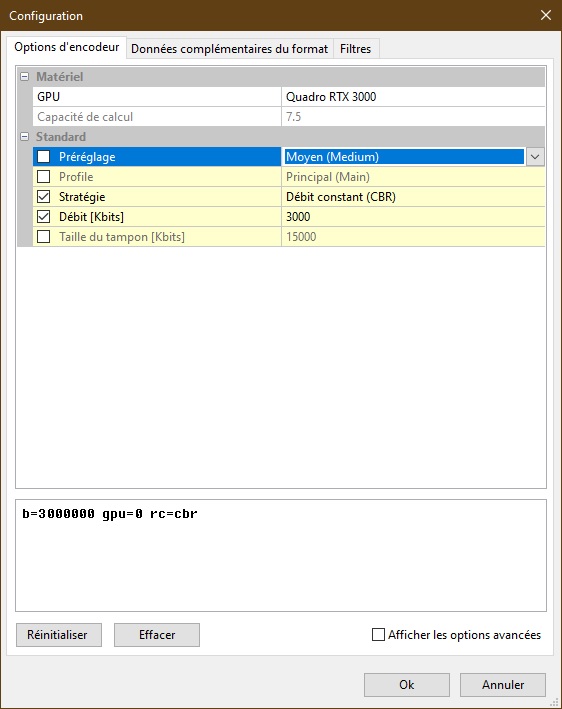The width and height of the screenshot is (562, 709).
Task: Open Données complémentaires du format tab
Action: tap(230, 49)
